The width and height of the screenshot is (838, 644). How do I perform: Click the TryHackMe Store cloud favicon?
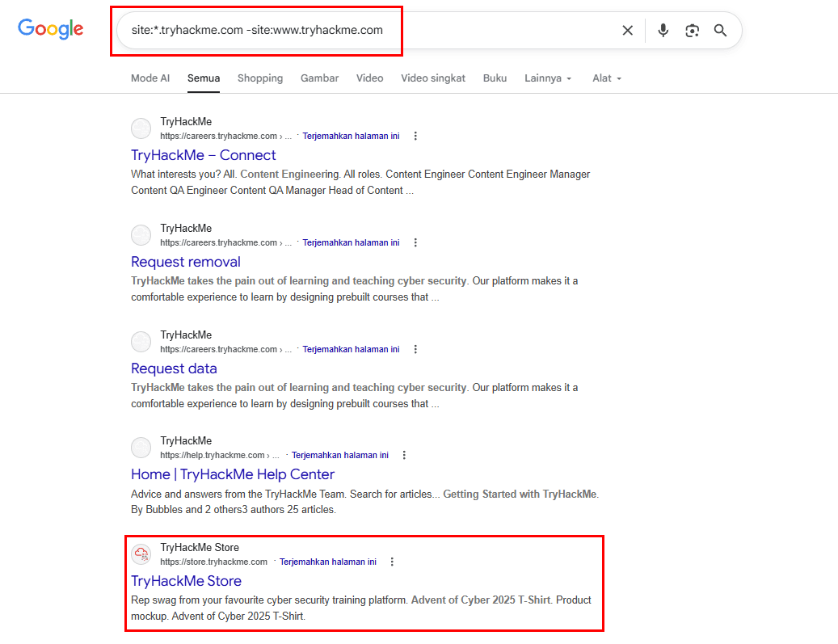click(141, 554)
